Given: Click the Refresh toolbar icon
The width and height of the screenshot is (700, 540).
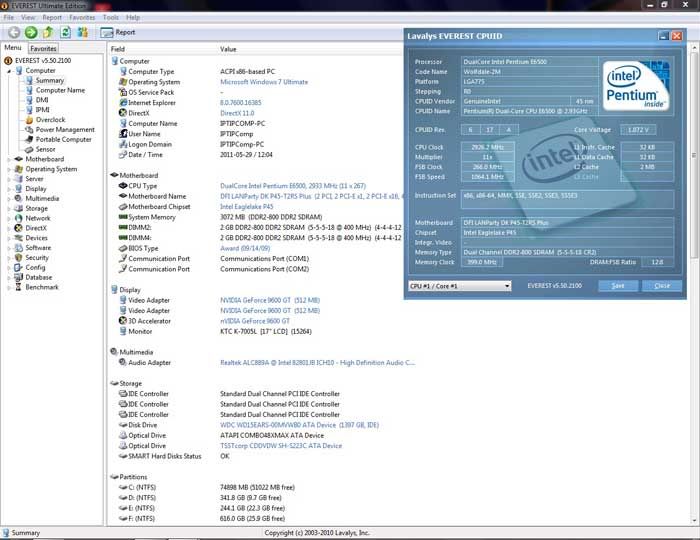Looking at the screenshot, I should pos(66,32).
